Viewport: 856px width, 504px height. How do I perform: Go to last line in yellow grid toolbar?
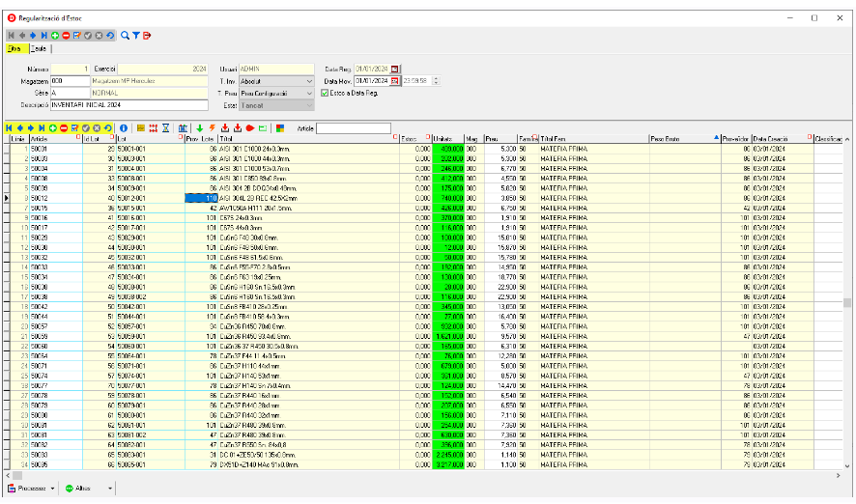point(42,128)
